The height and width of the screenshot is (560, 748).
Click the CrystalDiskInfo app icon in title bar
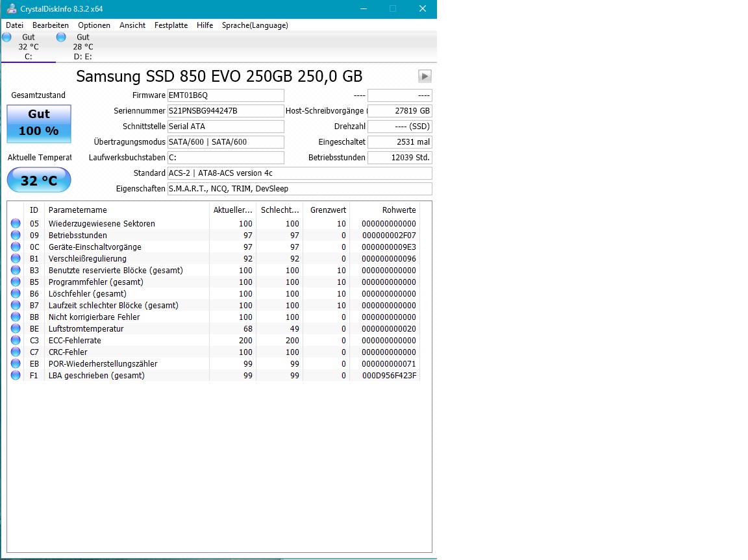[11, 8]
